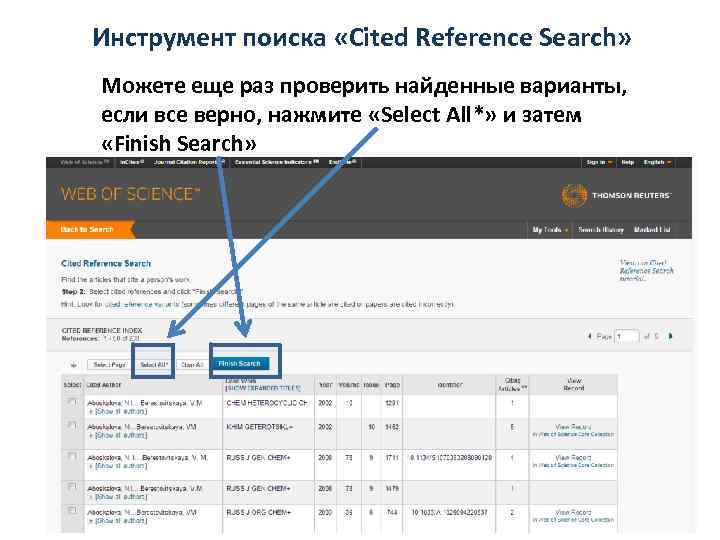This screenshot has width=720, height=540.
Task: Expand all authors for CHEM HETEROCYCL row
Action: (x=118, y=411)
